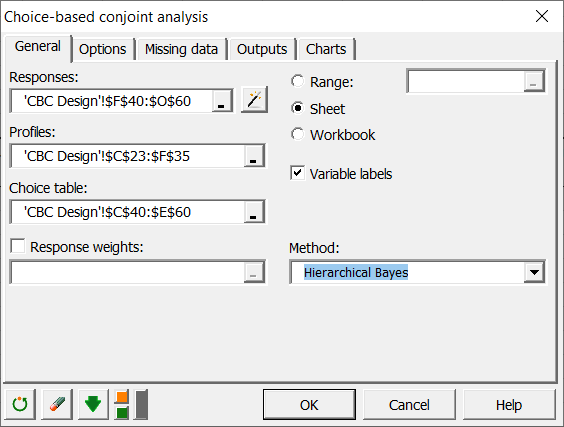
Task: Select the Range output radio button
Action: pos(297,81)
